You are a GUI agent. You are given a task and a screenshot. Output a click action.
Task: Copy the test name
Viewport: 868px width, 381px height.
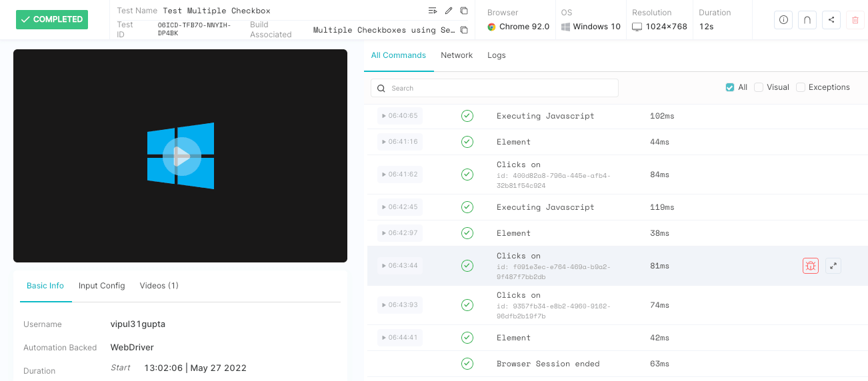coord(464,11)
